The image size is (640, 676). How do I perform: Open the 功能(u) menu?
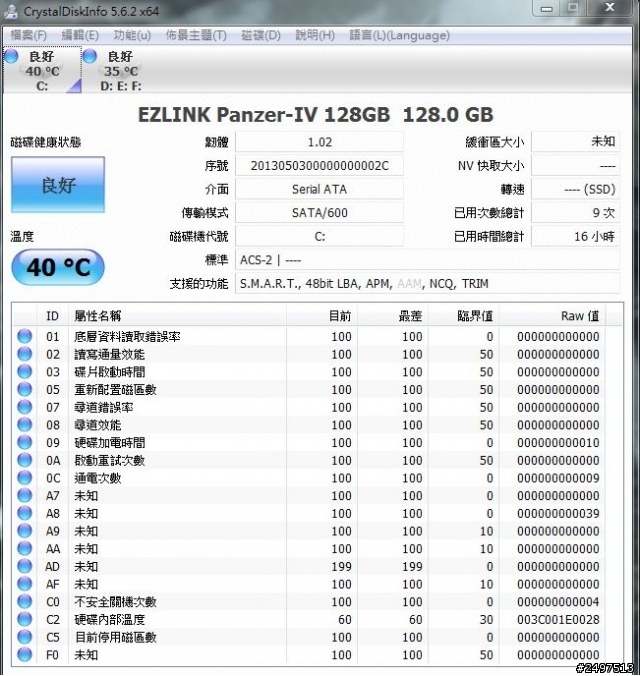tap(132, 35)
